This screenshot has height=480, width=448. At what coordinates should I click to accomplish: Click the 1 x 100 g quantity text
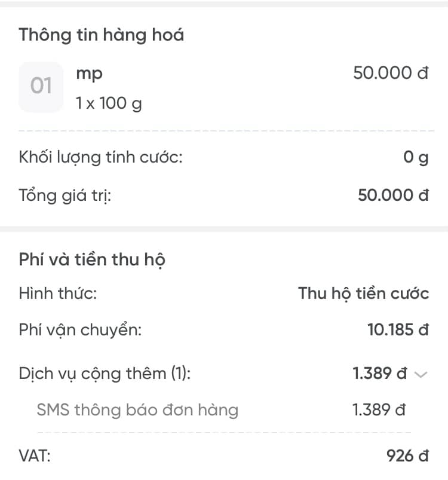[x=109, y=103]
